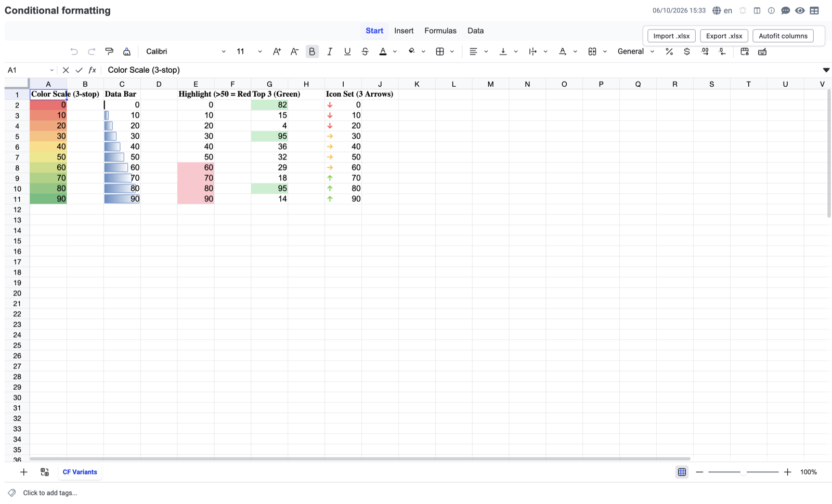
Task: Click to add tags link
Action: tap(50, 493)
